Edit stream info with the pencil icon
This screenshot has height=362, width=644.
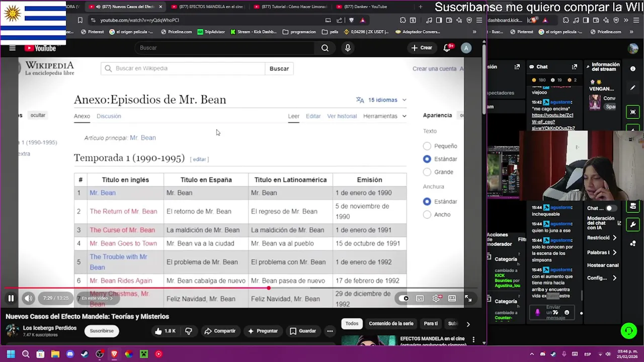point(633,88)
